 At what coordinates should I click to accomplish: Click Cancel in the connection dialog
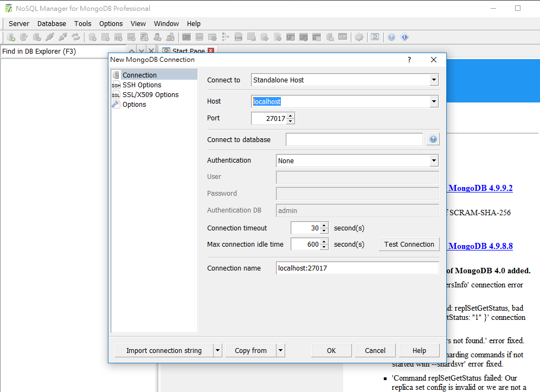click(x=375, y=350)
